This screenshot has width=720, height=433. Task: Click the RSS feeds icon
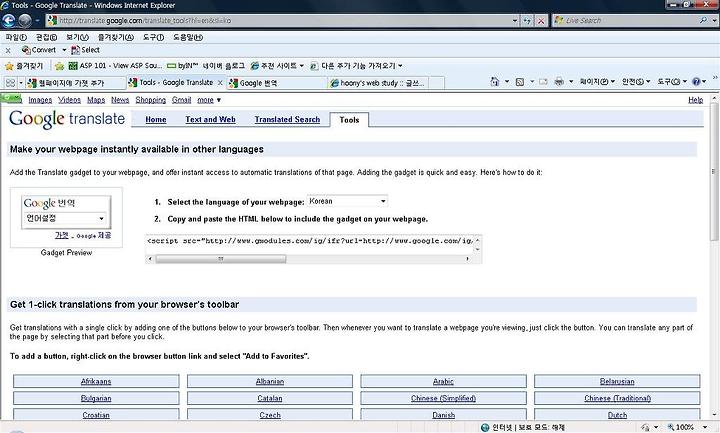520,82
